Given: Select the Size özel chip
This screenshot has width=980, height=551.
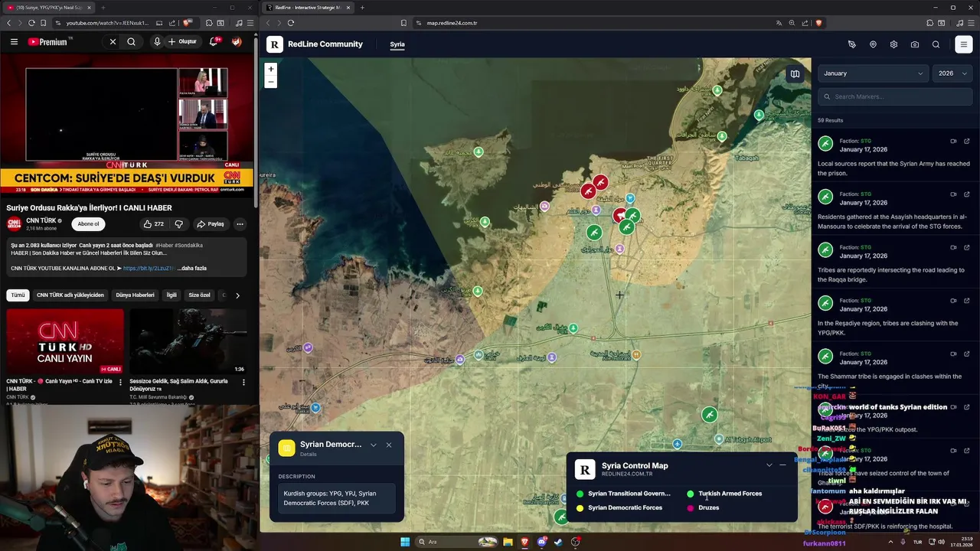Looking at the screenshot, I should click(x=199, y=295).
